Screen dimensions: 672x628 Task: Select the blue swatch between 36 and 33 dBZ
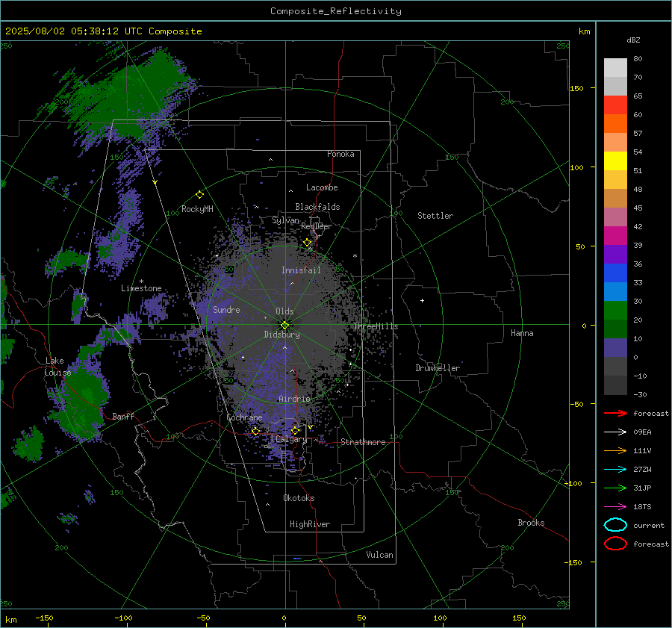615,273
